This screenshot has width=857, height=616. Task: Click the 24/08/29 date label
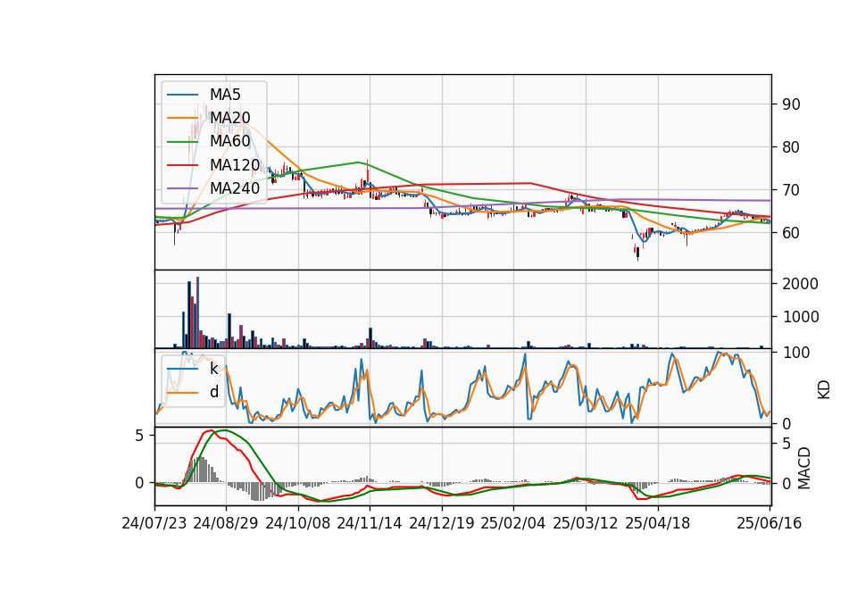coord(226,523)
